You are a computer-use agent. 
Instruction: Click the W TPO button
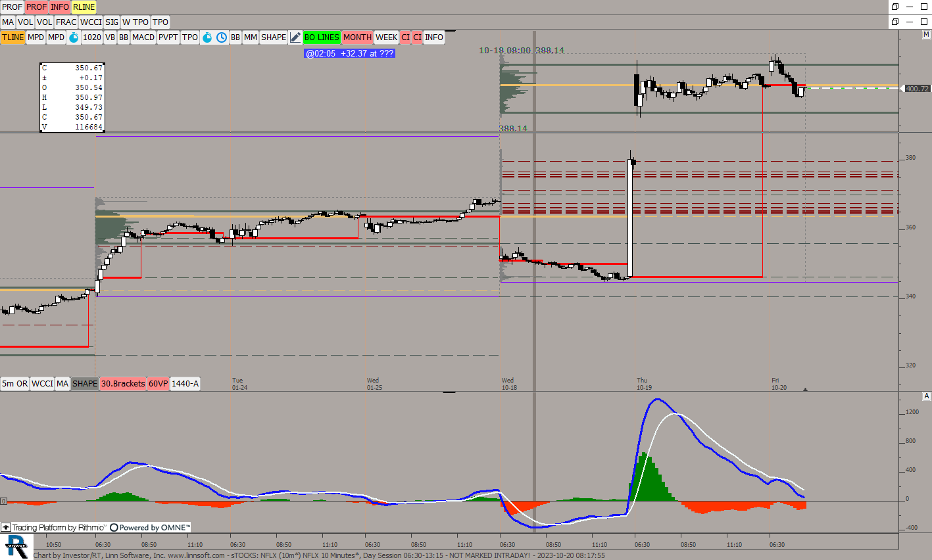point(135,22)
